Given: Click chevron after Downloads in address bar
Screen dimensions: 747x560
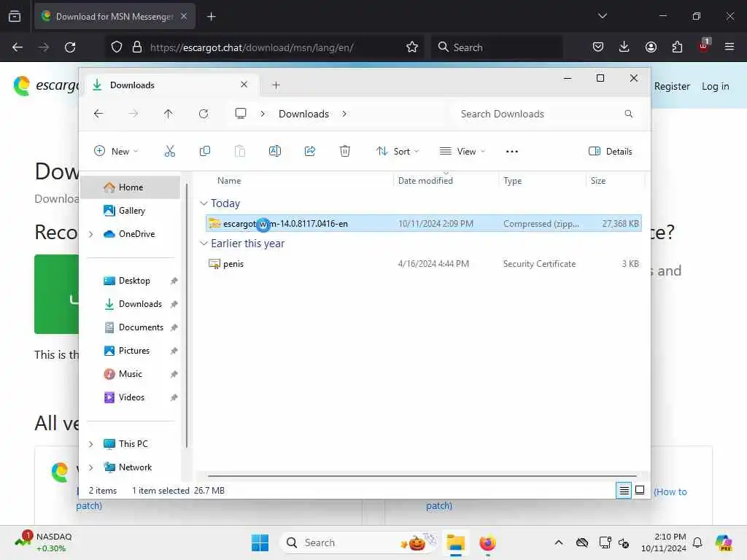Looking at the screenshot, I should pyautogui.click(x=344, y=114).
